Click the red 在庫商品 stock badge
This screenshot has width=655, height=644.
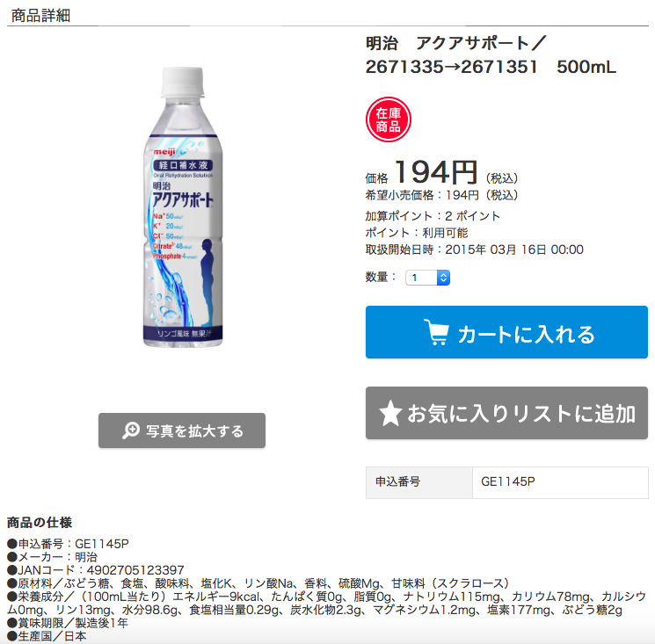(389, 119)
